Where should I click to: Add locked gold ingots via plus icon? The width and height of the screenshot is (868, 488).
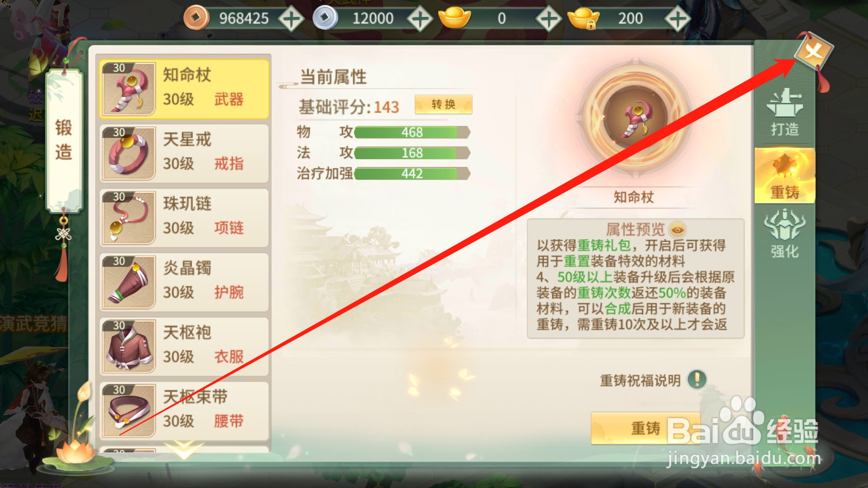(x=678, y=19)
